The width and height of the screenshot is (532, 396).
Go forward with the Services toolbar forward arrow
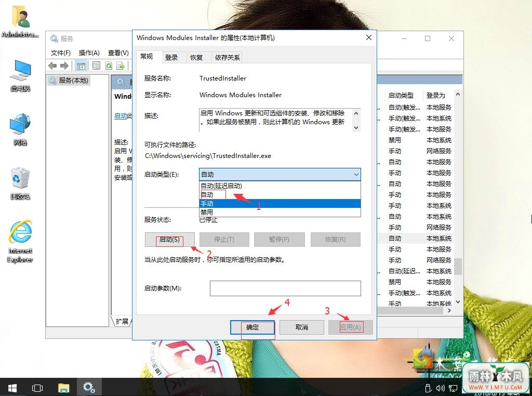tap(64, 65)
